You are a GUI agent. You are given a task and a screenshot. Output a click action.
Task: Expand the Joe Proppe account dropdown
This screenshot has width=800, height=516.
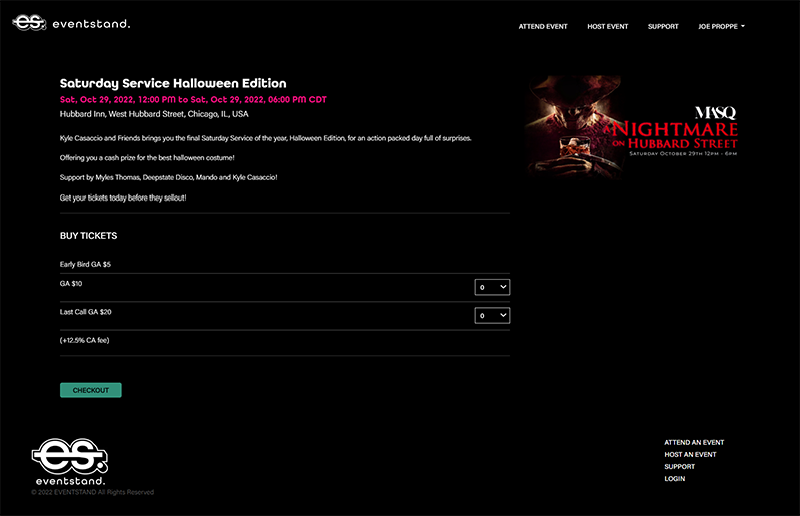pos(721,27)
